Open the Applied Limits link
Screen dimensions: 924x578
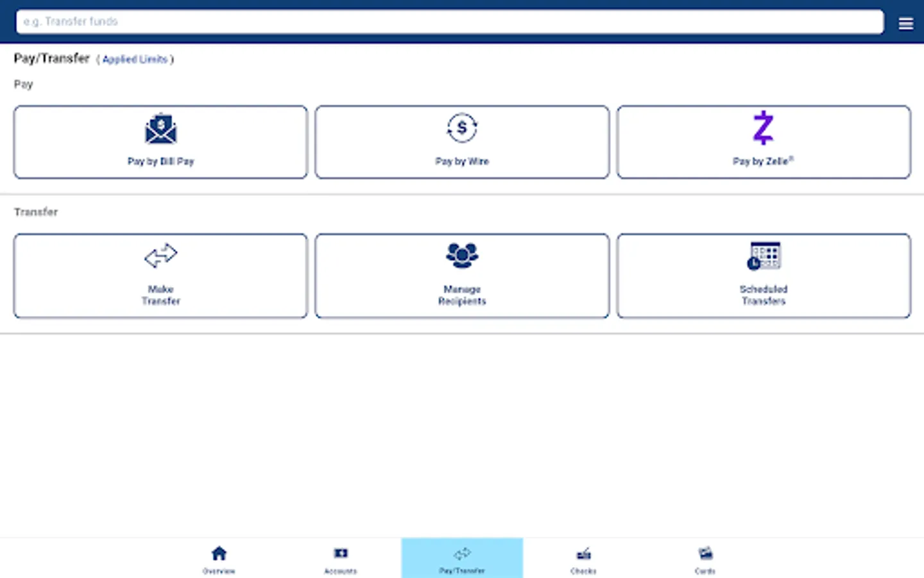pyautogui.click(x=135, y=59)
